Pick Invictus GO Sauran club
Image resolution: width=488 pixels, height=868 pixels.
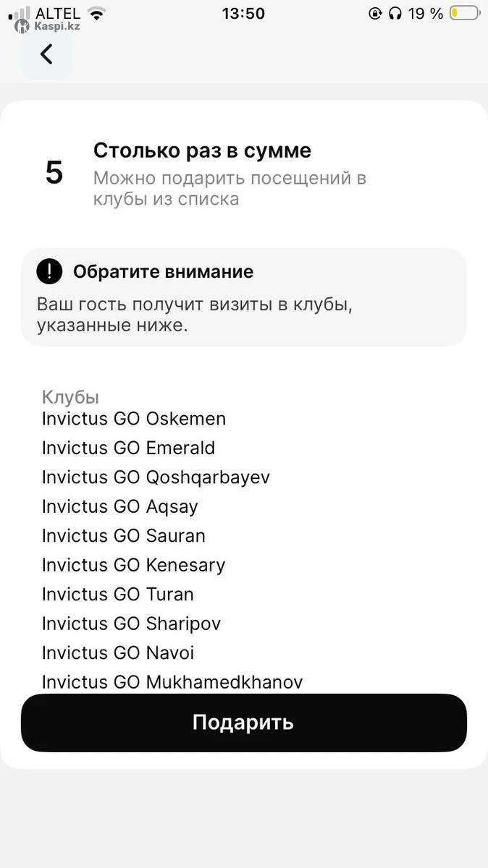tap(124, 536)
